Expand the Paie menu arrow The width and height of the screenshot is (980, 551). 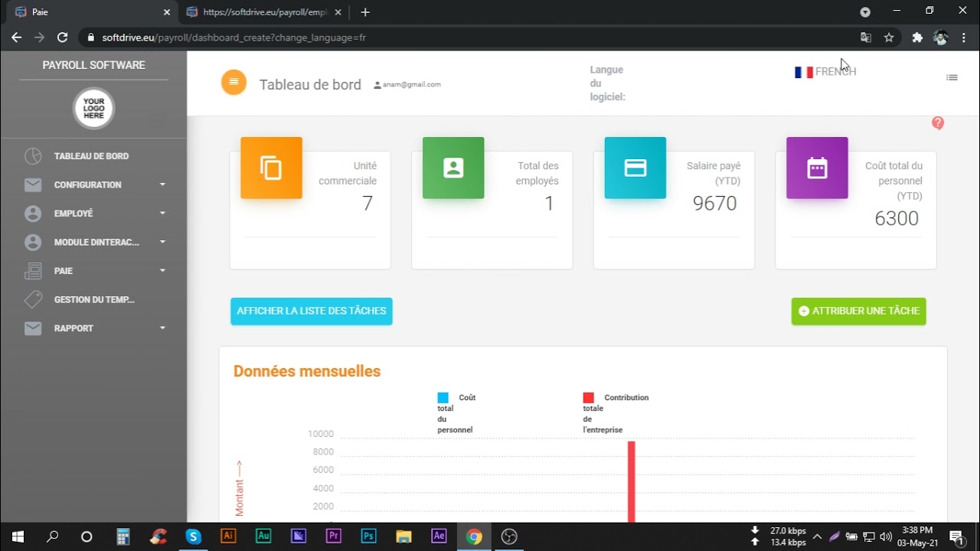pos(162,271)
